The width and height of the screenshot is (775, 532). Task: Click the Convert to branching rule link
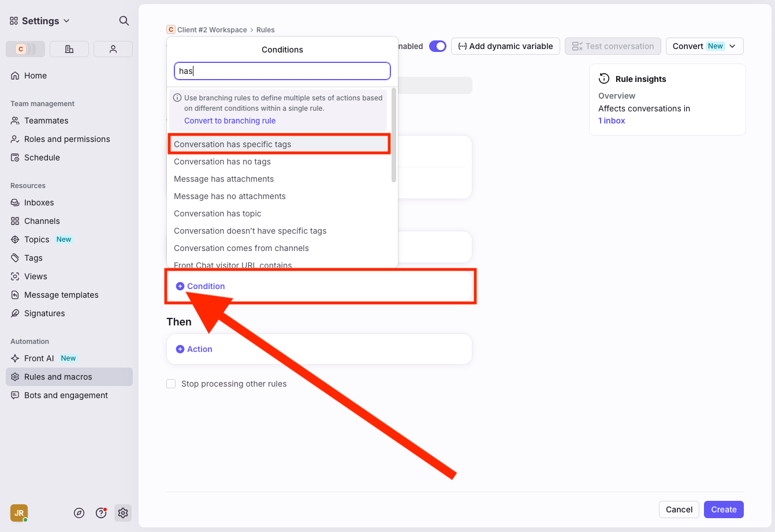click(230, 121)
